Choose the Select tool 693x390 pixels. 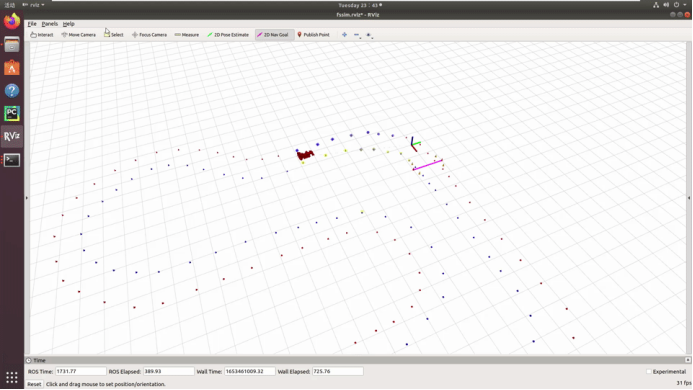point(114,34)
